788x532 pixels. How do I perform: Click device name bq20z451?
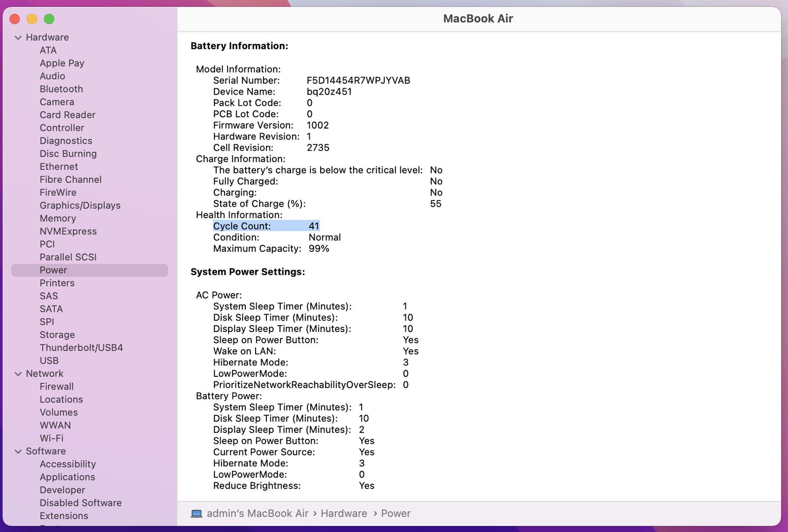[329, 92]
